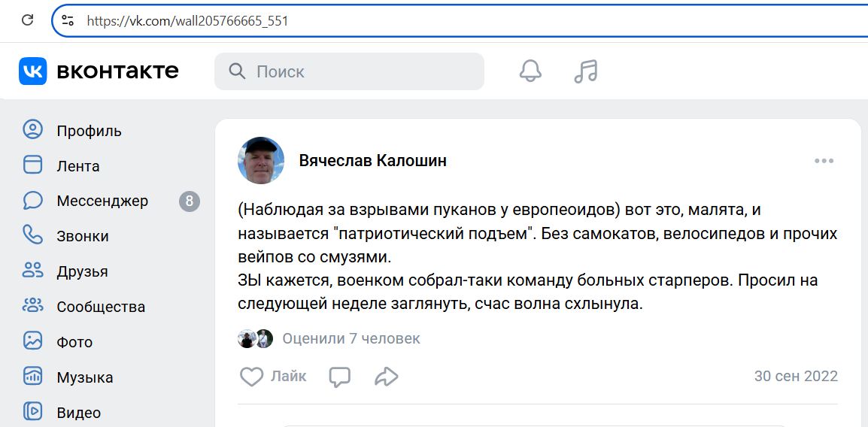Click the site settings icon in address bar

(68, 21)
